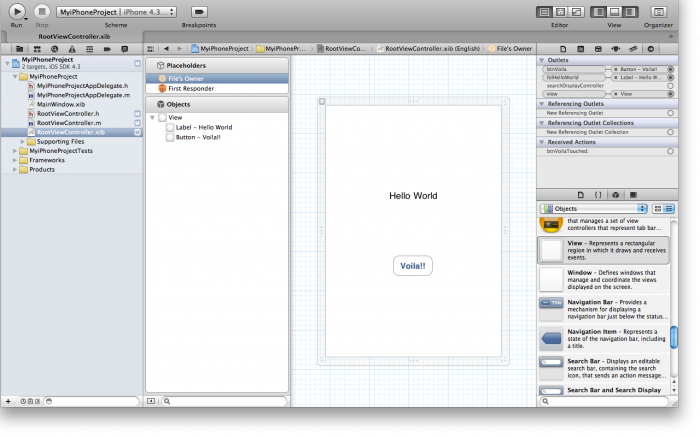Toggle Breakpoints in the toolbar
This screenshot has width=700, height=437.
tap(199, 11)
